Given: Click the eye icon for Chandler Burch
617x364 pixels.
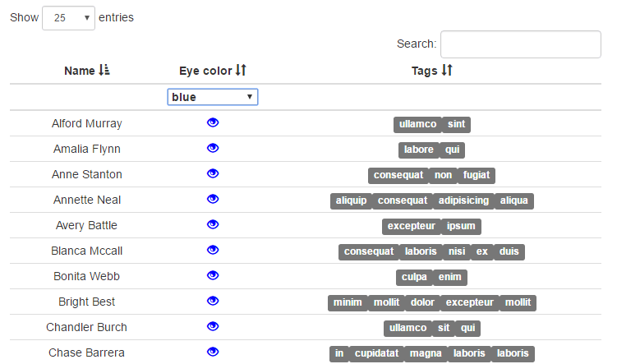Looking at the screenshot, I should tap(213, 326).
